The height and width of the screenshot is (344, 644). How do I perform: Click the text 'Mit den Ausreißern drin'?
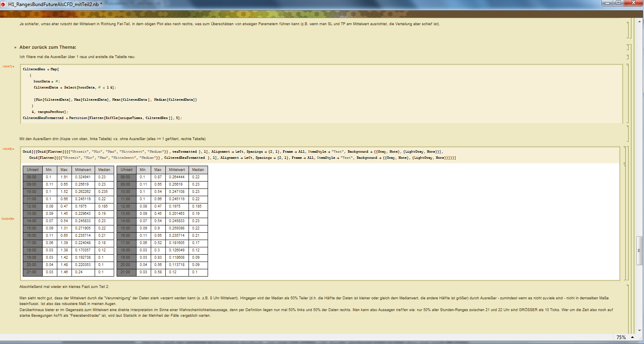point(113,139)
